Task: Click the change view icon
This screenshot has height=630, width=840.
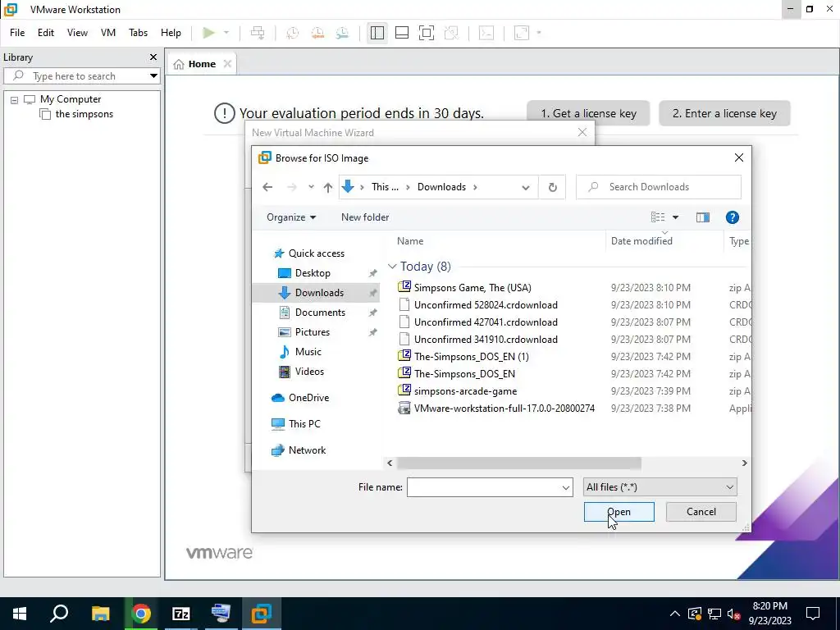Action: pos(658,217)
